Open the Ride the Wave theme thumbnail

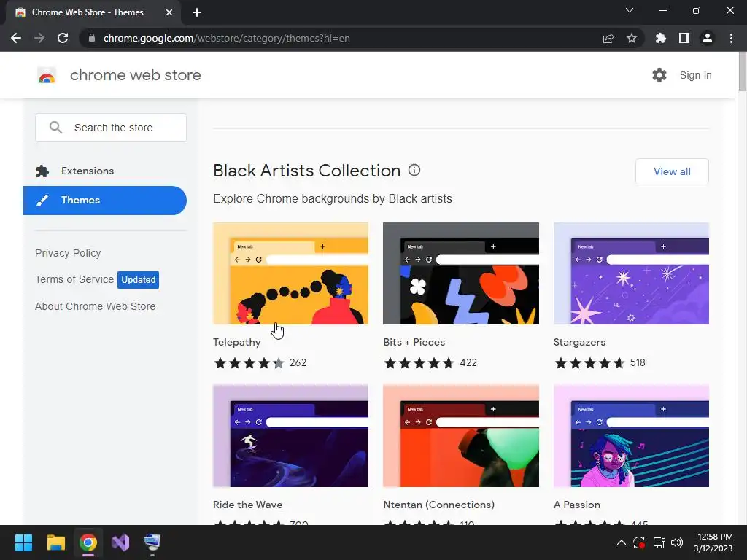[290, 436]
